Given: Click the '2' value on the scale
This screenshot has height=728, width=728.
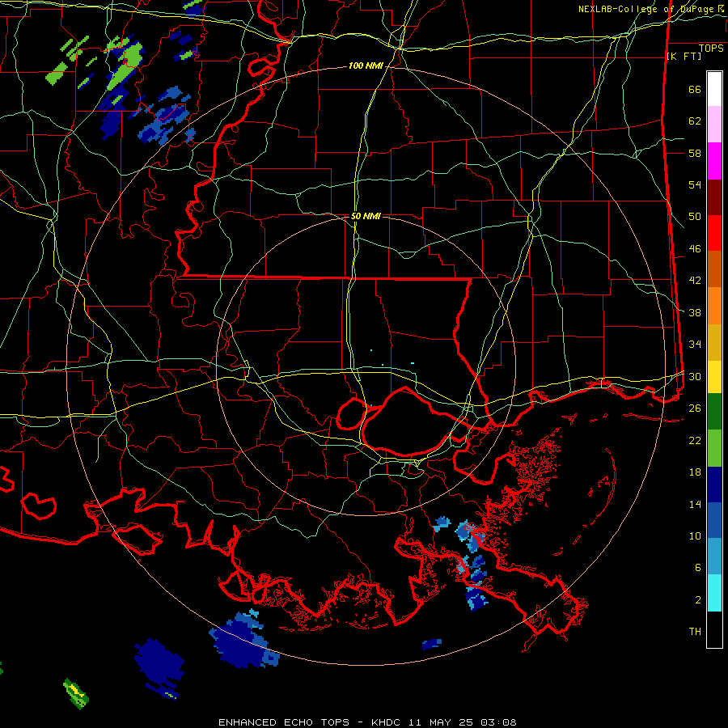Looking at the screenshot, I should point(698,600).
